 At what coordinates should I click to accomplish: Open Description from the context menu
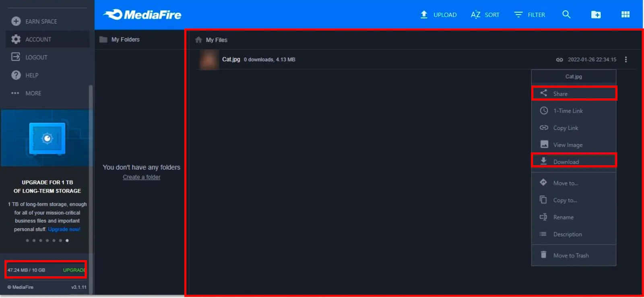point(574,234)
